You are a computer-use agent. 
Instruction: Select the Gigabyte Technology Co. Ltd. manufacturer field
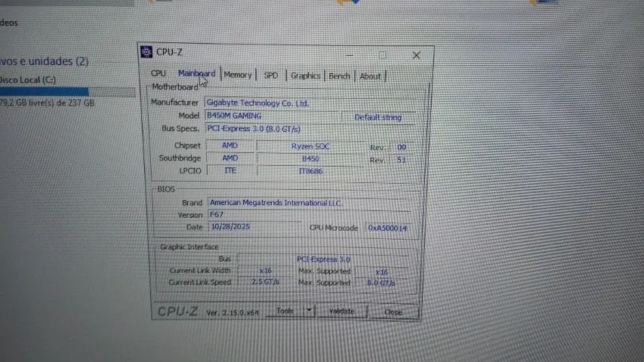pos(311,103)
